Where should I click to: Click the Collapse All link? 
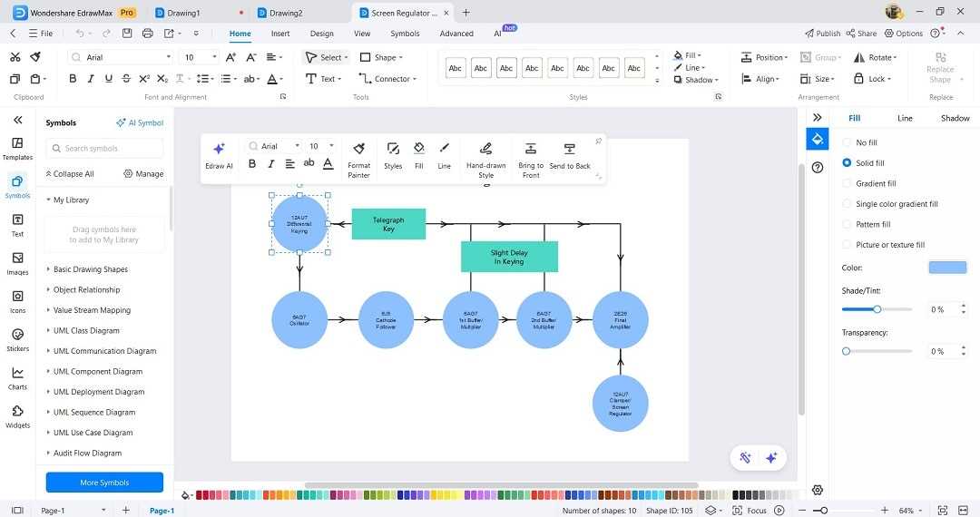[69, 173]
